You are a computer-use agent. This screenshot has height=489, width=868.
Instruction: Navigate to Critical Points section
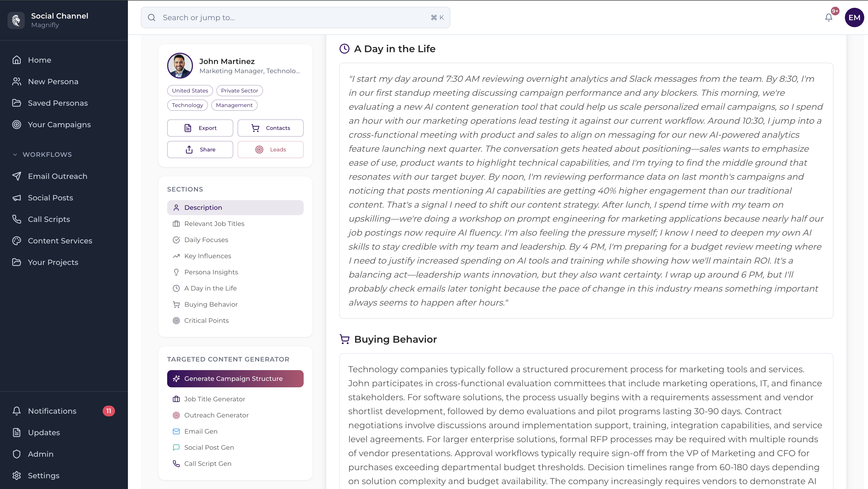pyautogui.click(x=206, y=320)
